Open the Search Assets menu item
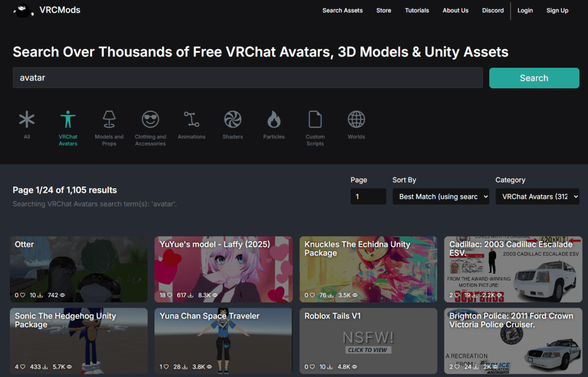588x377 pixels. (342, 10)
